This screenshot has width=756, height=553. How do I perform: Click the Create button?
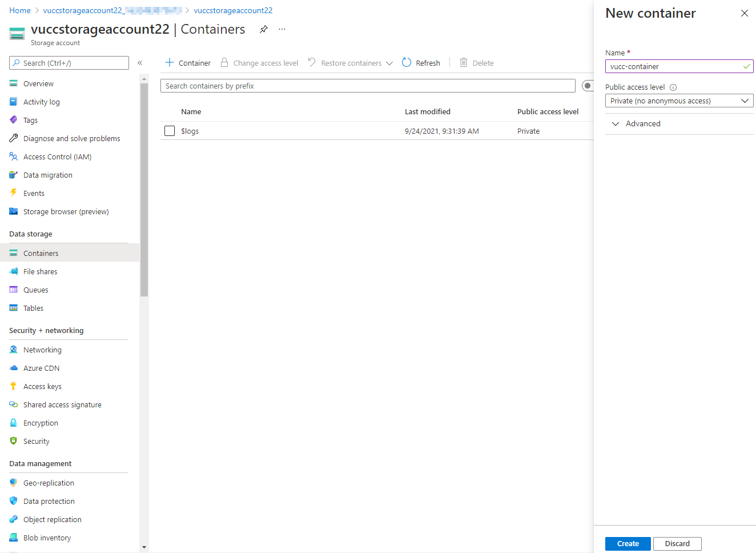click(x=628, y=544)
